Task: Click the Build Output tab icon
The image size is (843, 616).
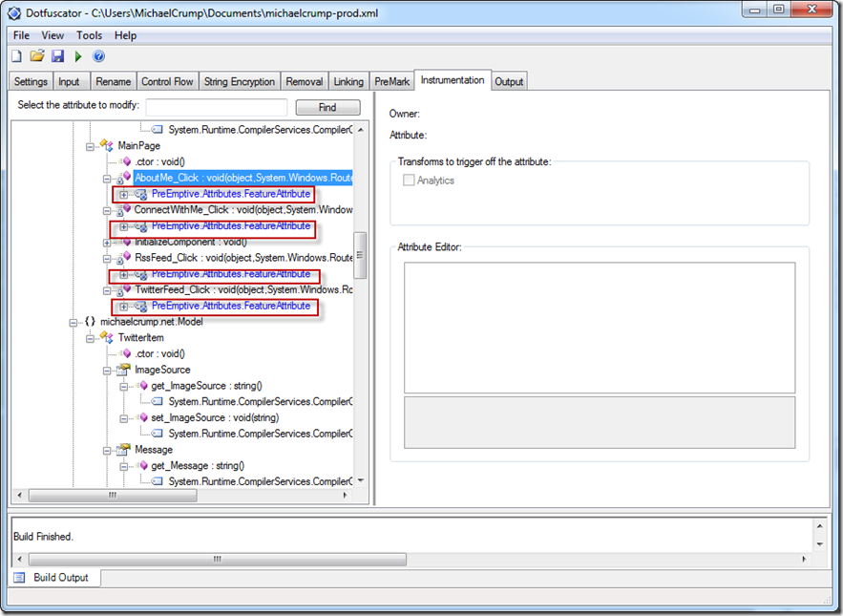Action: (x=19, y=578)
